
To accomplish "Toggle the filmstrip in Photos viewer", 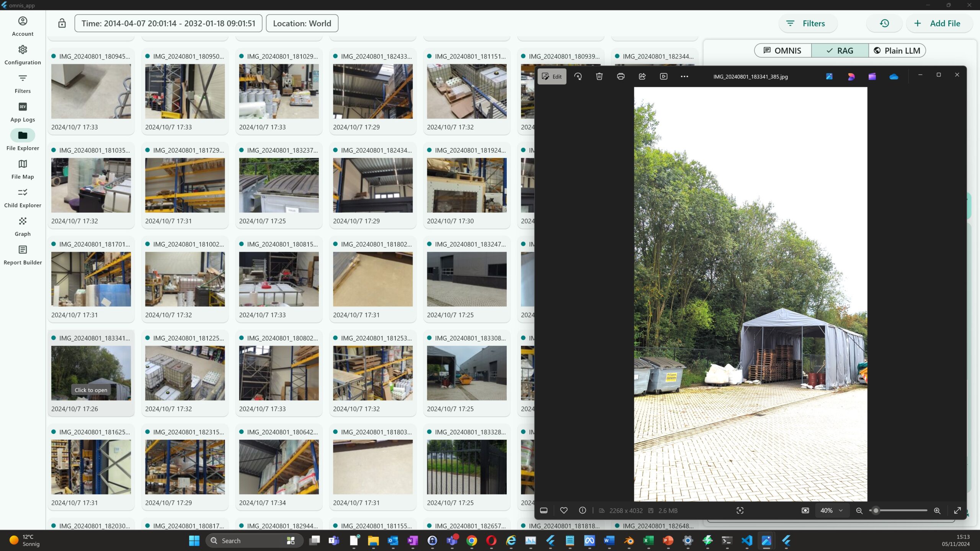I will [544, 510].
